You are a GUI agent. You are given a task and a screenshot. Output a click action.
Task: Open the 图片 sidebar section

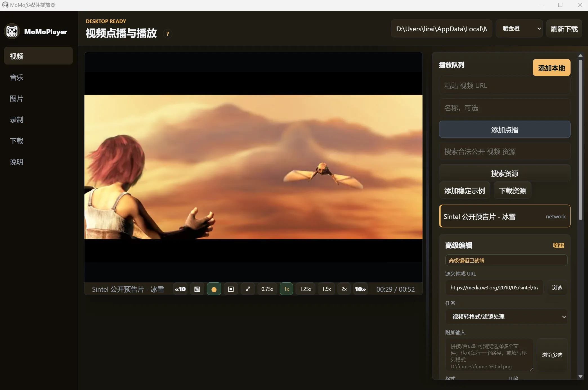tap(38, 98)
